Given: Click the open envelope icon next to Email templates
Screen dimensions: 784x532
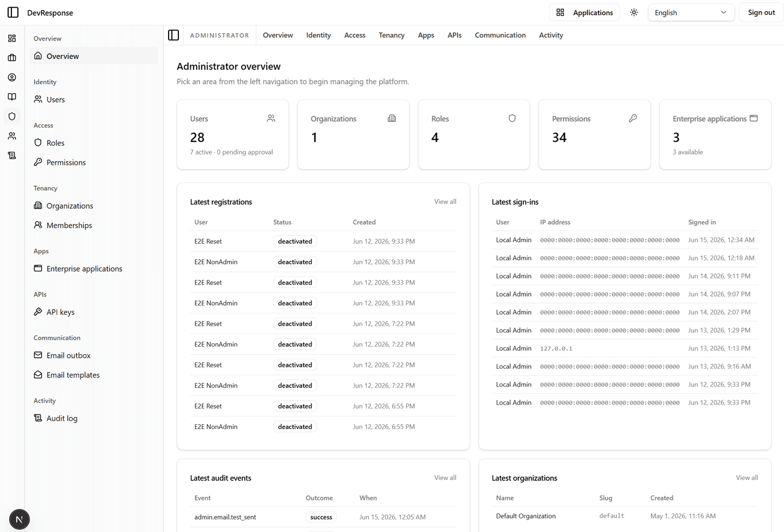Looking at the screenshot, I should click(x=38, y=375).
